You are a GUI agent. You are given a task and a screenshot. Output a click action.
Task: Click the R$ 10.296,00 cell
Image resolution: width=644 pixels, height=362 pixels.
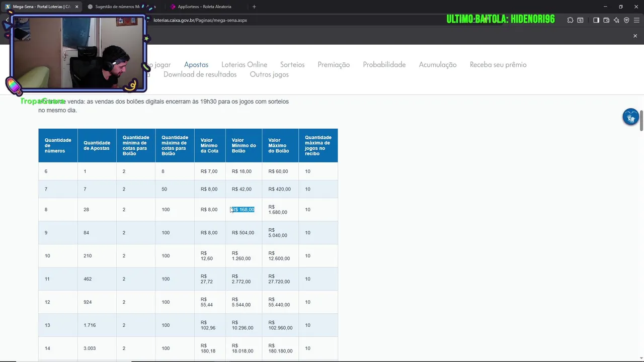point(243,325)
